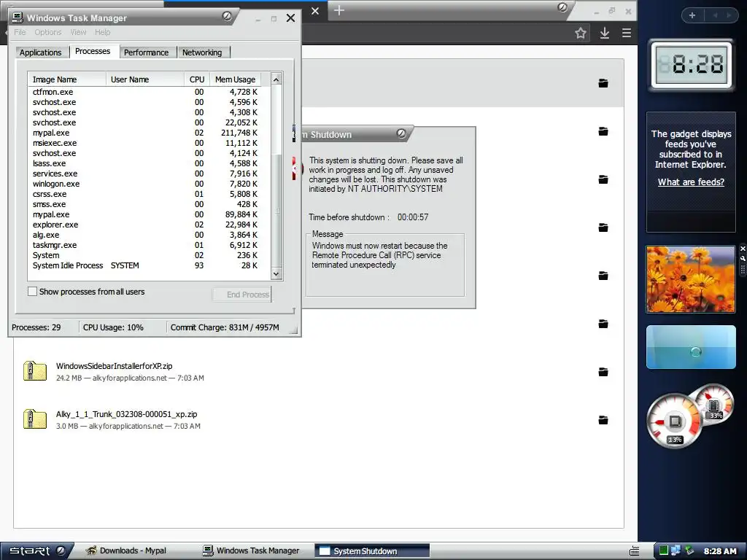Open slideshow gadget options wrench icon

743,259
